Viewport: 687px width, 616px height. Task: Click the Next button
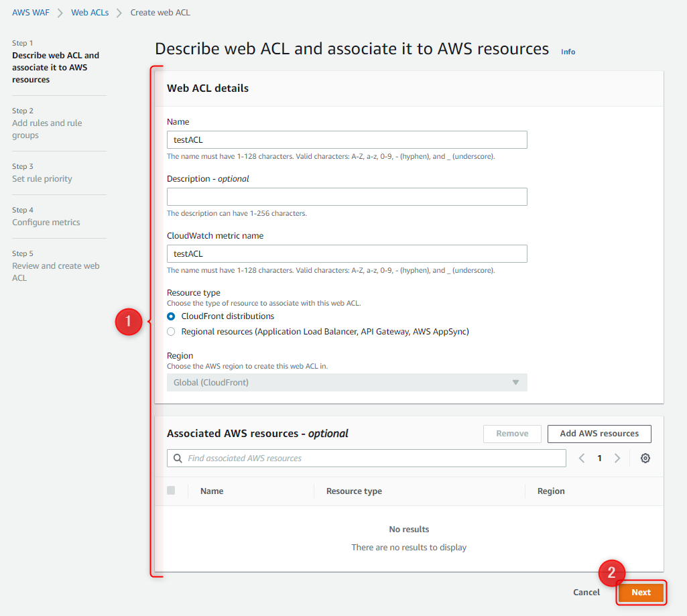641,593
